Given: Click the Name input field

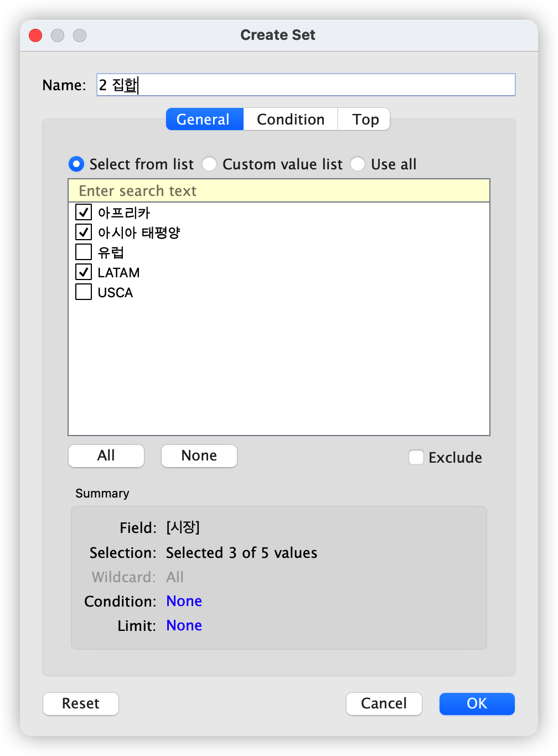Looking at the screenshot, I should pyautogui.click(x=306, y=85).
